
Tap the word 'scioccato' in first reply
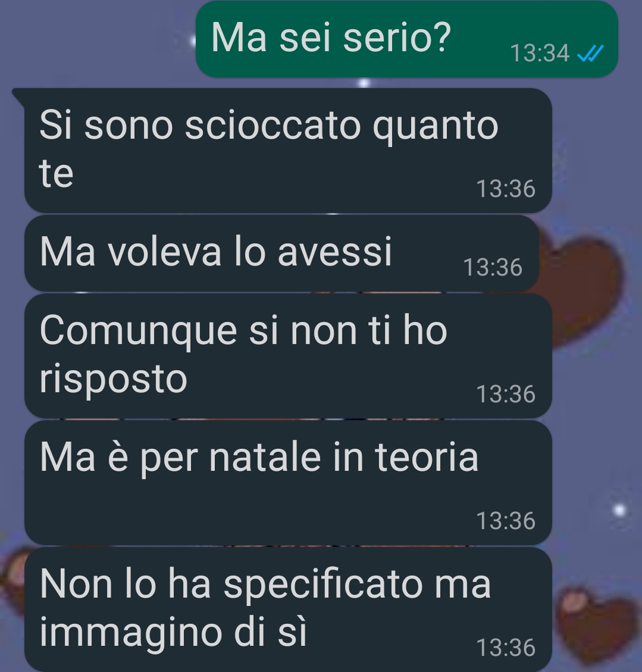(x=273, y=126)
